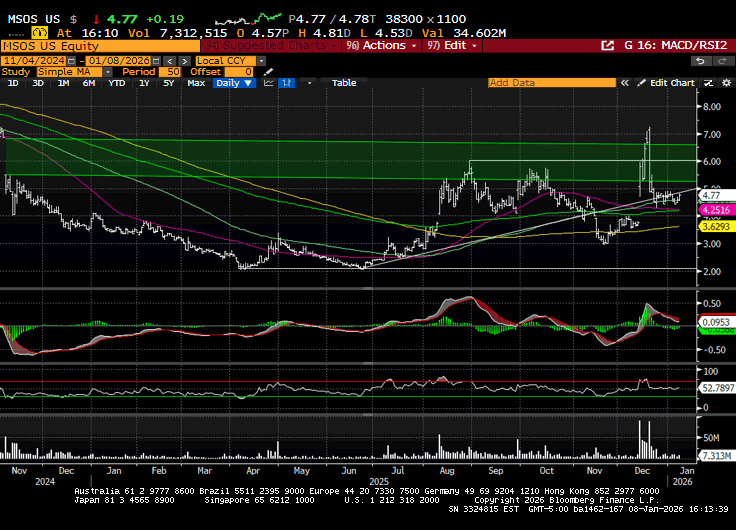Click the L 4.53D low value
The width and height of the screenshot is (736, 530).
[386, 33]
